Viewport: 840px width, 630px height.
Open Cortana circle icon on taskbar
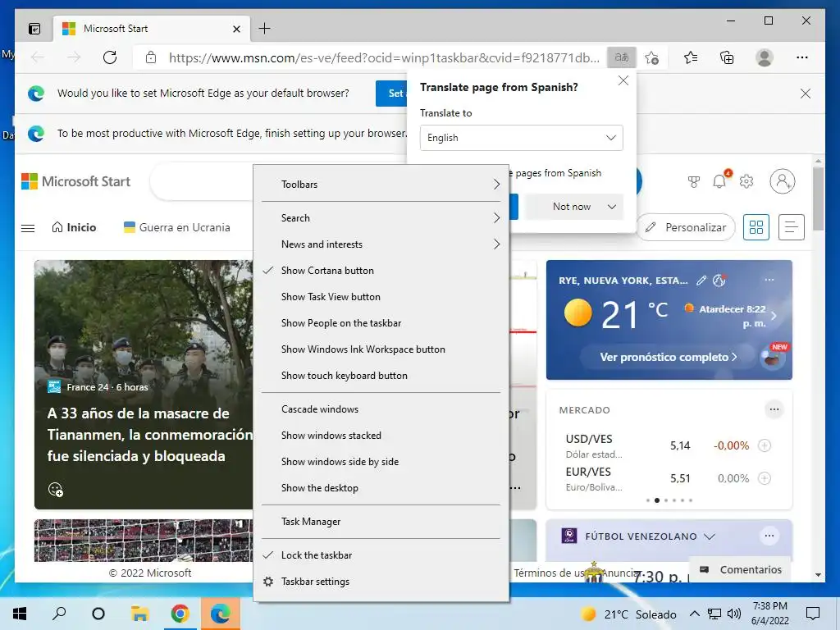pos(98,614)
